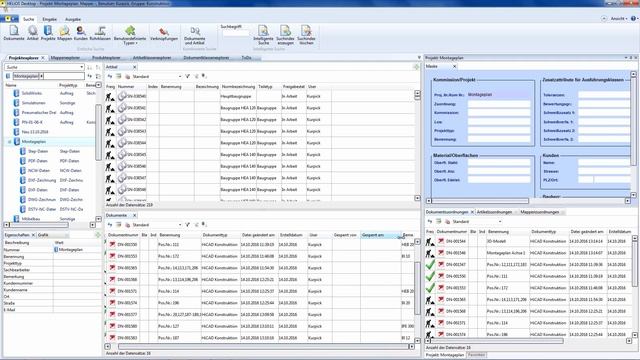Open the Rohrklassen search in the ribbon

[100, 33]
